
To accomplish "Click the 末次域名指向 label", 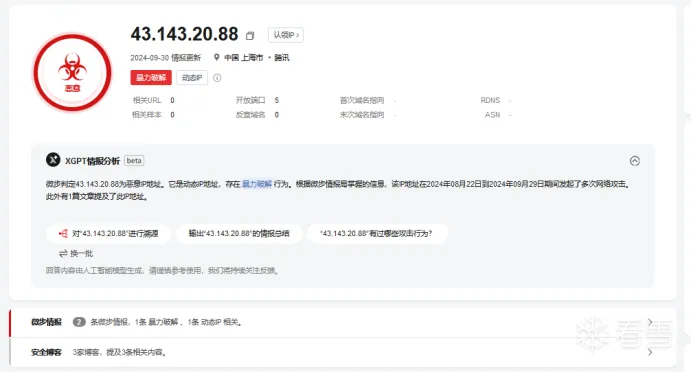I will tap(362, 115).
